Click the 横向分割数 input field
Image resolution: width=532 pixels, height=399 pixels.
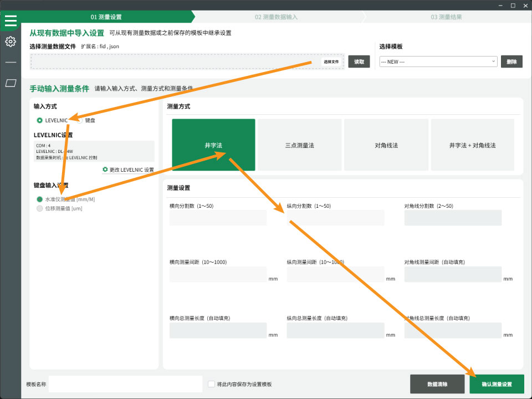tap(218, 217)
